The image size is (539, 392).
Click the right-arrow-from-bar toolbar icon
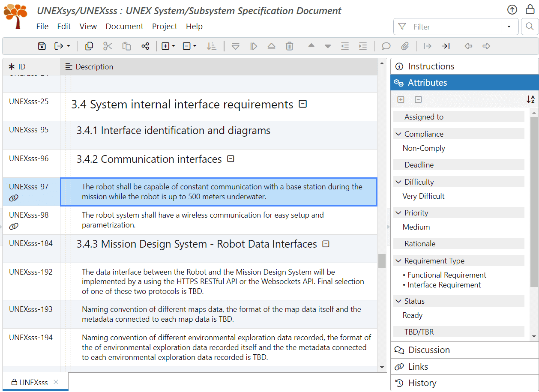click(x=427, y=46)
